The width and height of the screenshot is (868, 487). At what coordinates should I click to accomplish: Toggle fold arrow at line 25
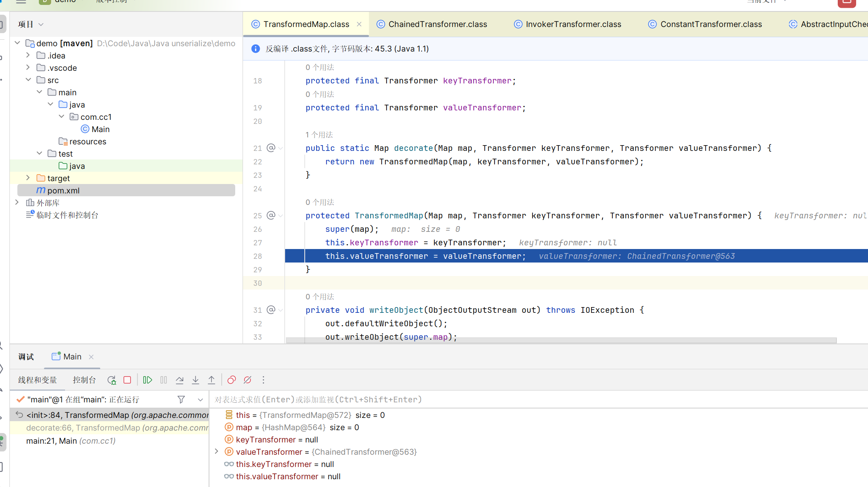[281, 216]
